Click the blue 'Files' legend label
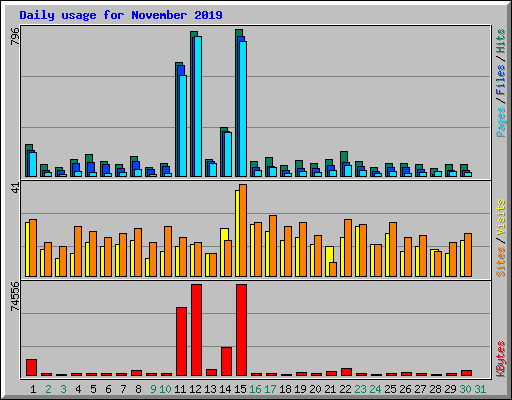Screen dimensions: 512x400 (501, 79)
